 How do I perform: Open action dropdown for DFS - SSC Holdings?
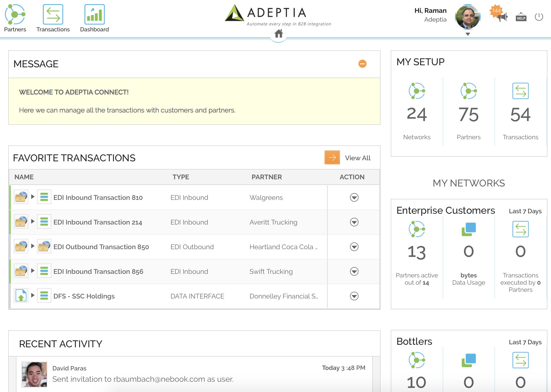[x=354, y=296]
